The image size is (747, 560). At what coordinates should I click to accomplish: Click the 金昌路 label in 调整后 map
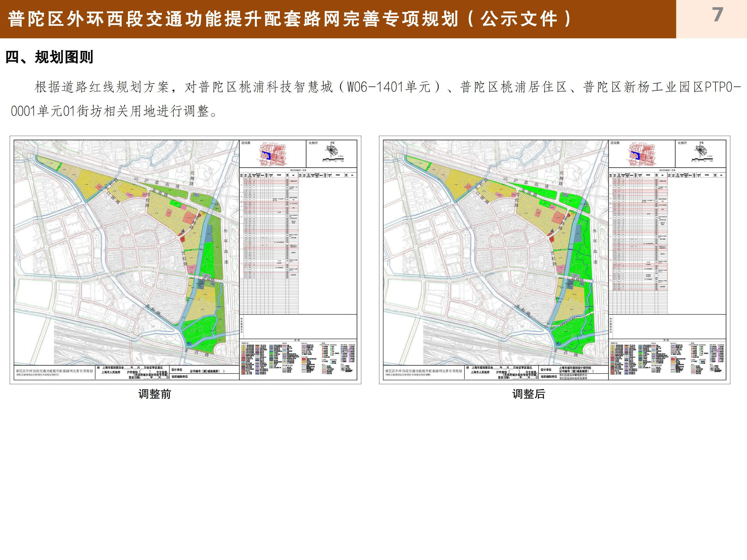[566, 353]
